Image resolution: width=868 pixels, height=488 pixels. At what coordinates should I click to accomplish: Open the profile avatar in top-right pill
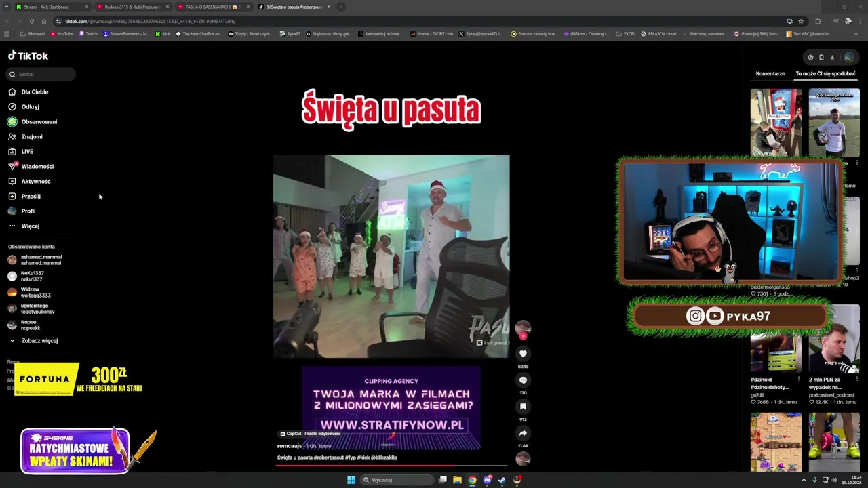[x=848, y=57]
